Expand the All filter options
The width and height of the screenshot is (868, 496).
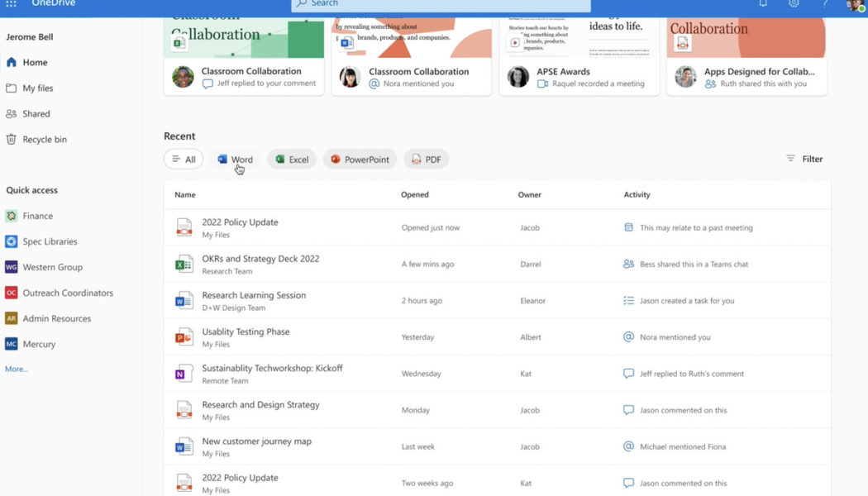click(183, 159)
